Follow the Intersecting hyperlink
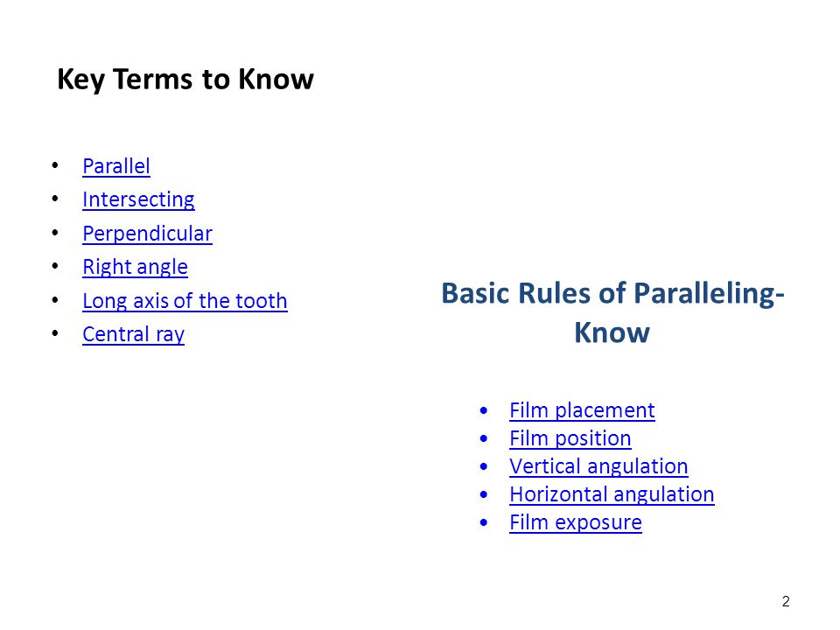Image resolution: width=840 pixels, height=630 pixels. (x=139, y=199)
